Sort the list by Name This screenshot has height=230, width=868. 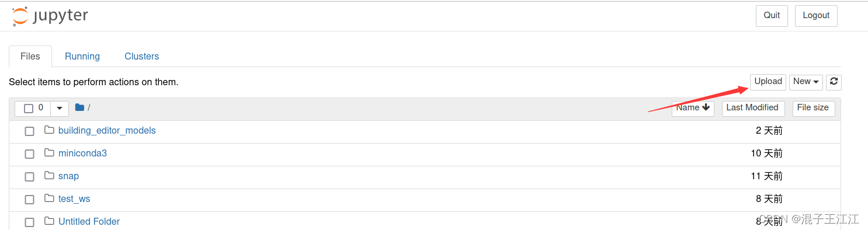coord(693,108)
